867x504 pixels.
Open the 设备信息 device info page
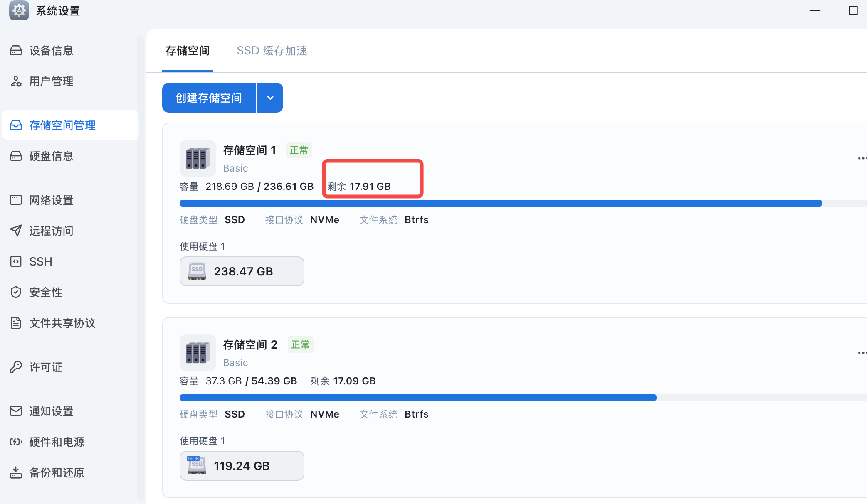[51, 51]
